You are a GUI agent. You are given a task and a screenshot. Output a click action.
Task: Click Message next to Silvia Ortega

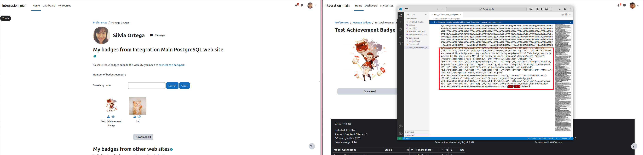[158, 35]
